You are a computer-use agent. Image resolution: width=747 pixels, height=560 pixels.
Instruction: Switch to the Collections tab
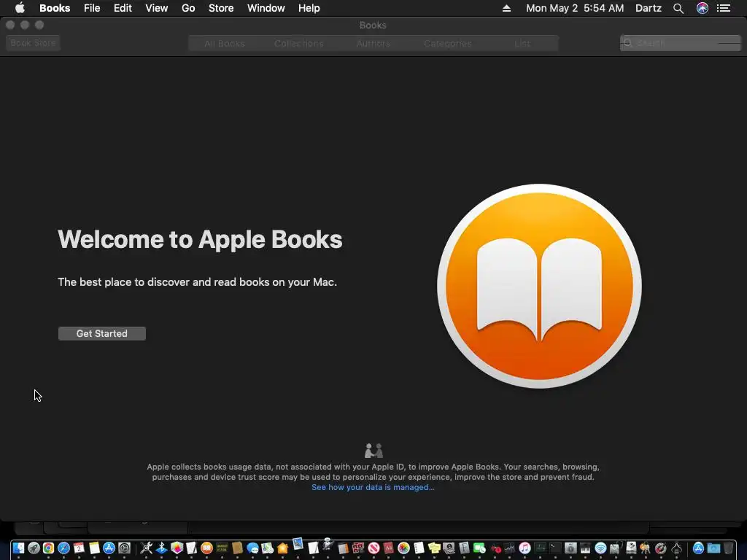(x=298, y=43)
